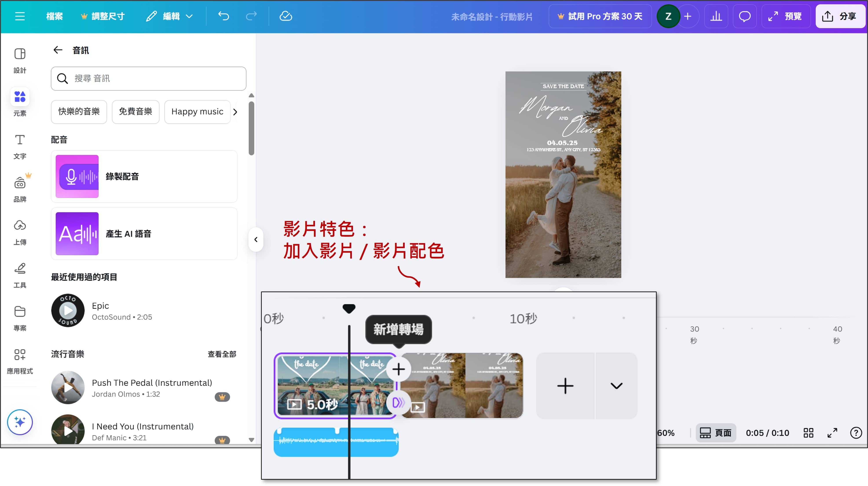Click the cloud save status icon
The image size is (868, 486).
pos(285,16)
